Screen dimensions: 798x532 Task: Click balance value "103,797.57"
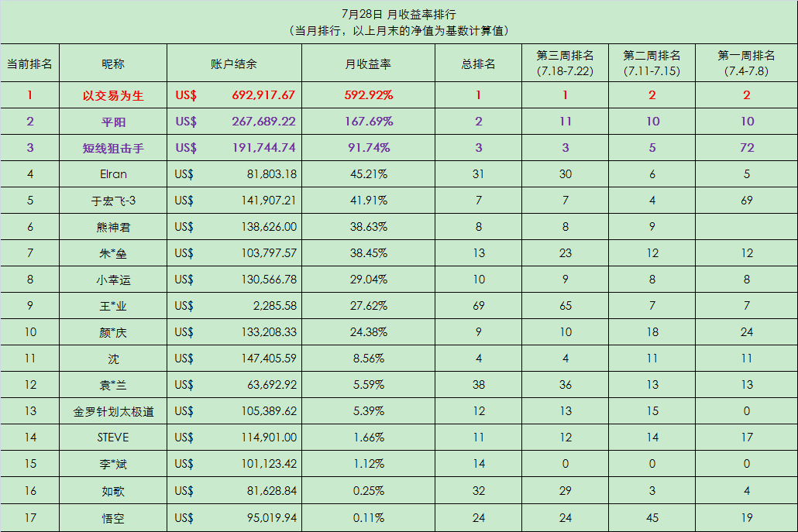coord(269,253)
